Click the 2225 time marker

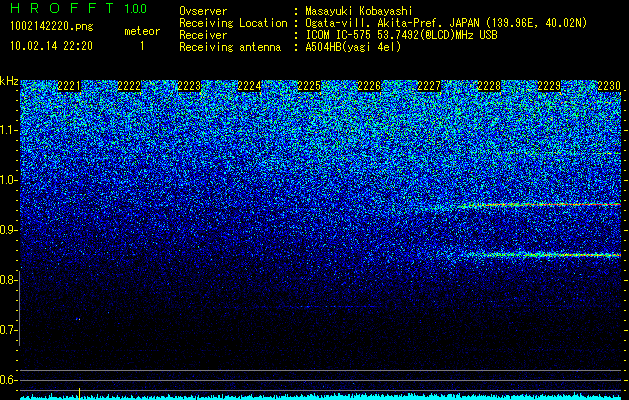[309, 86]
